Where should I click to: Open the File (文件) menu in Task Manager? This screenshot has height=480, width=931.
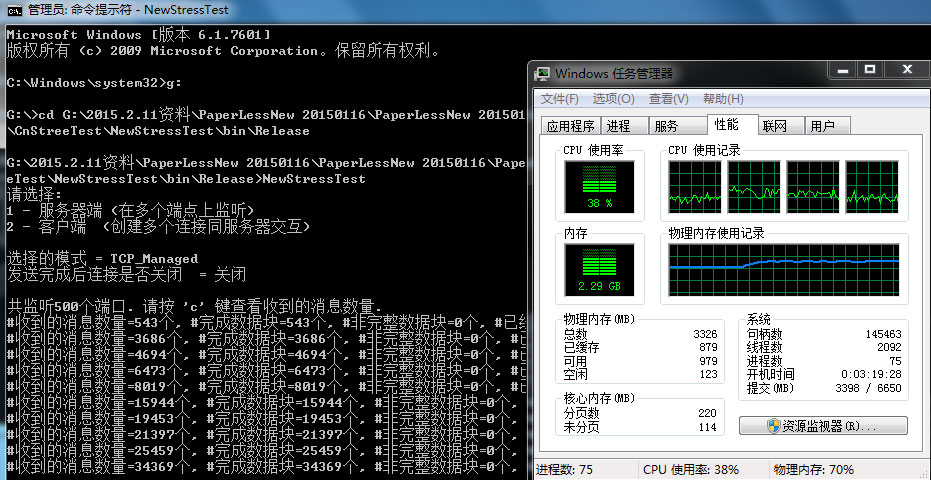pyautogui.click(x=559, y=99)
